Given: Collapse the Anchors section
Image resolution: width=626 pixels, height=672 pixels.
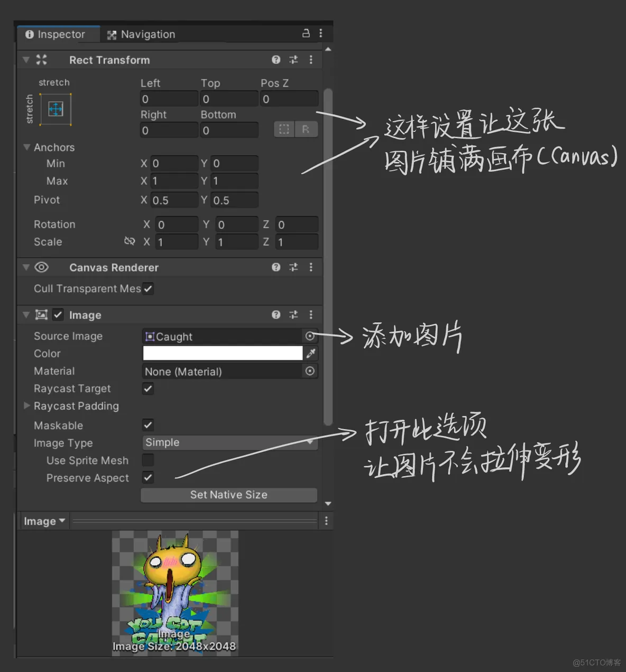Looking at the screenshot, I should 26,147.
